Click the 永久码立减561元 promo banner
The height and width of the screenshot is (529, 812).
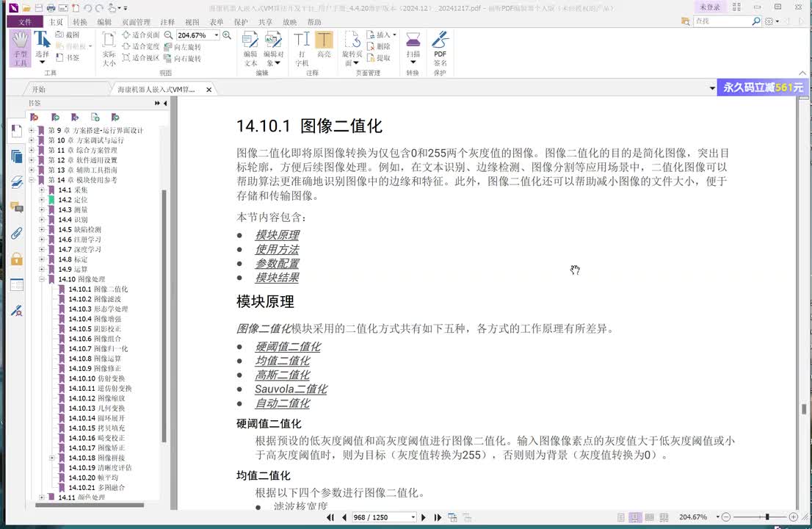(762, 87)
